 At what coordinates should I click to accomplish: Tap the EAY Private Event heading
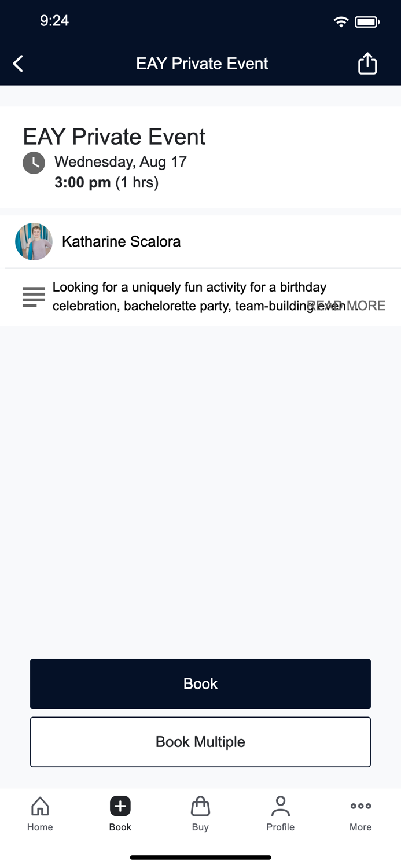tap(114, 137)
